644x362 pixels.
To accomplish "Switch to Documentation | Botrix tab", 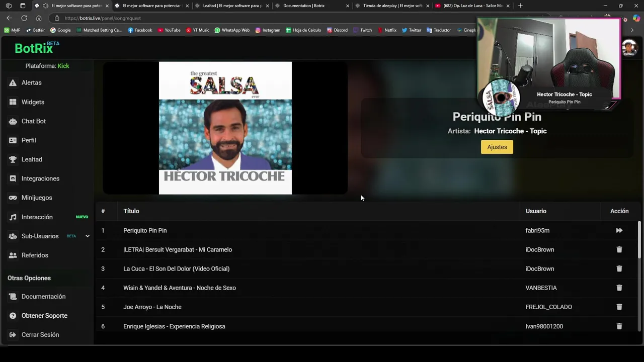I will coord(312,6).
